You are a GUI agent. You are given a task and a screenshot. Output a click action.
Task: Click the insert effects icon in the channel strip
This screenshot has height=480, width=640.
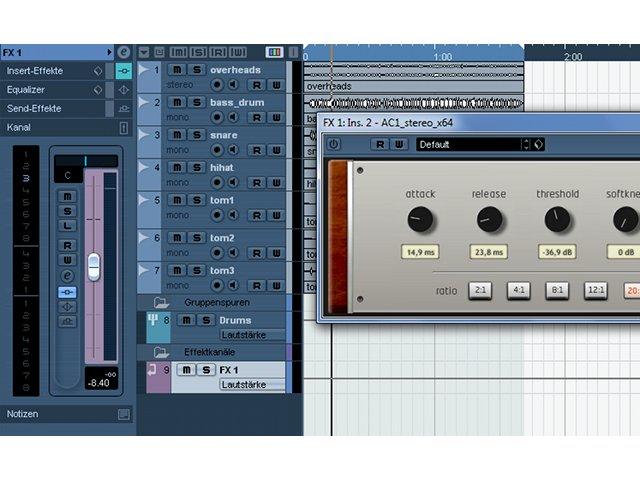click(67, 292)
